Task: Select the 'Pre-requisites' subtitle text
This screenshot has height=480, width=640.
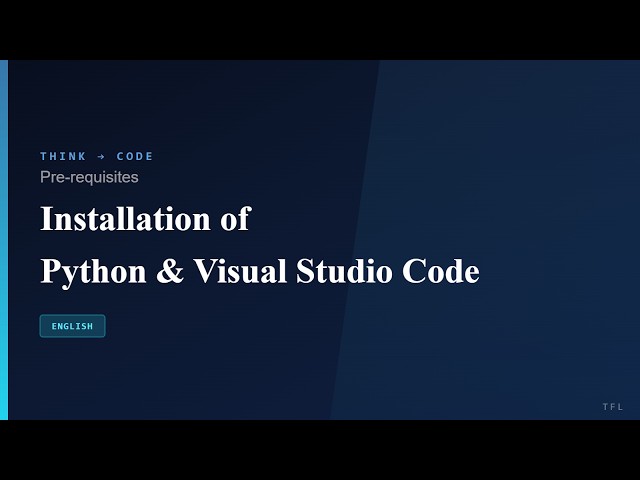Action: (x=89, y=177)
